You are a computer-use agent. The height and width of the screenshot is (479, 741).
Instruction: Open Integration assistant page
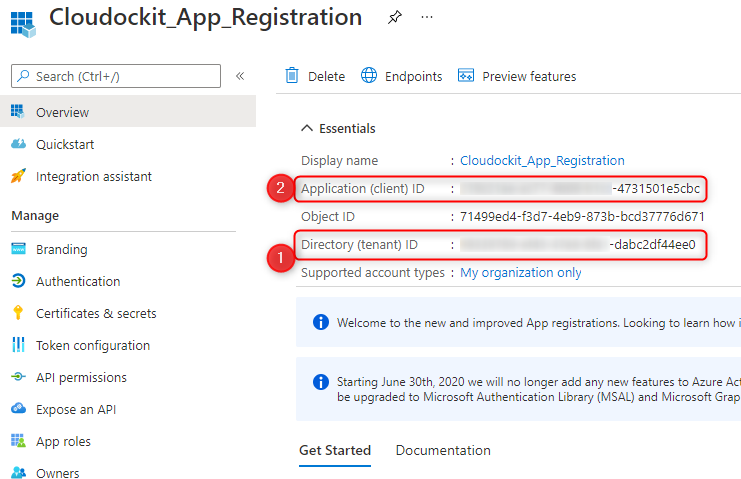pos(94,176)
